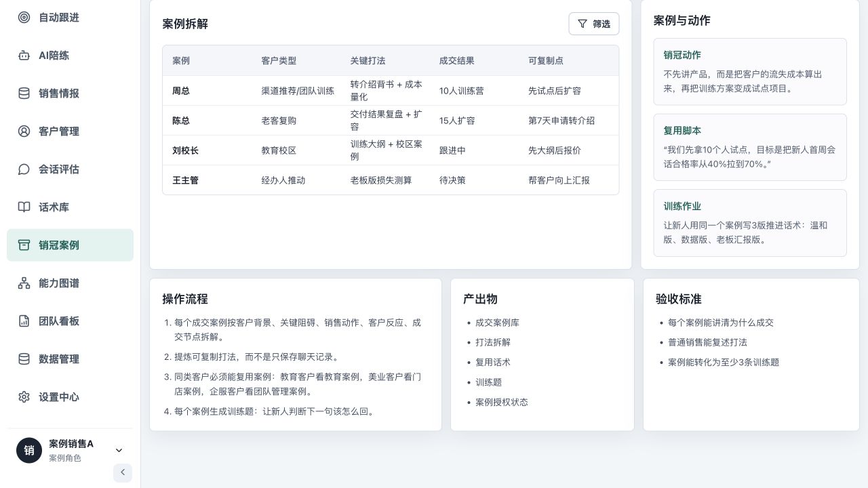Open the 复用脚本 card
The height and width of the screenshot is (488, 868).
pos(750,147)
